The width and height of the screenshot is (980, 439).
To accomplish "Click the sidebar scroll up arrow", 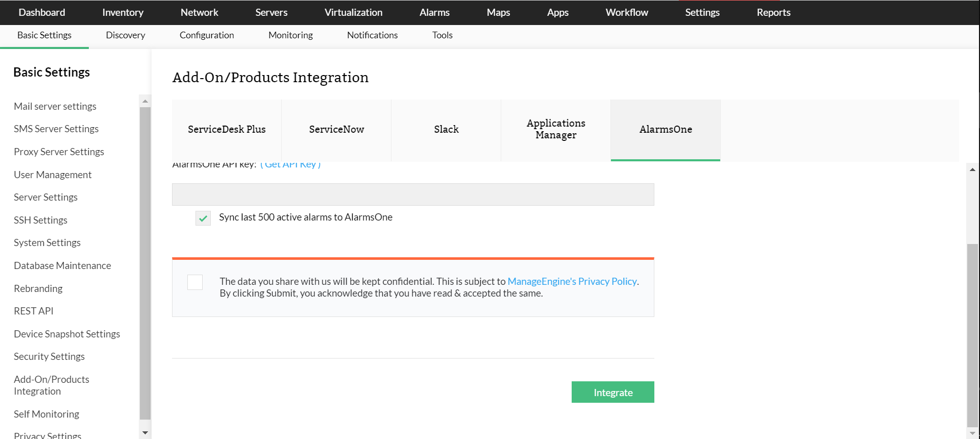I will point(145,101).
